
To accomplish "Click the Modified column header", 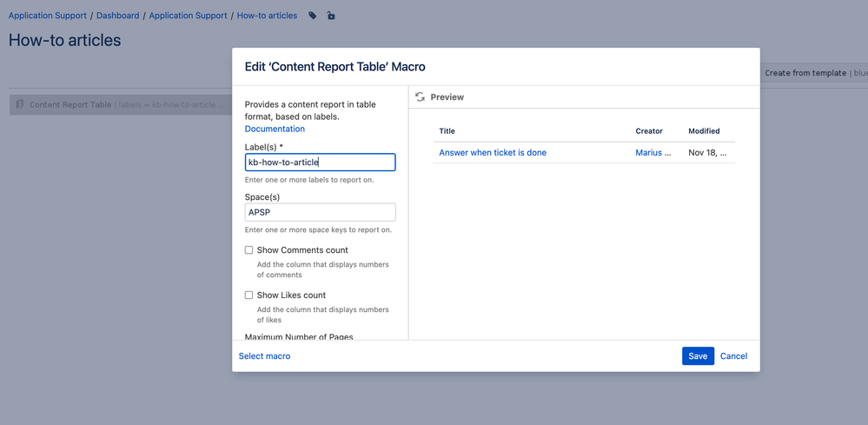I will [x=704, y=131].
